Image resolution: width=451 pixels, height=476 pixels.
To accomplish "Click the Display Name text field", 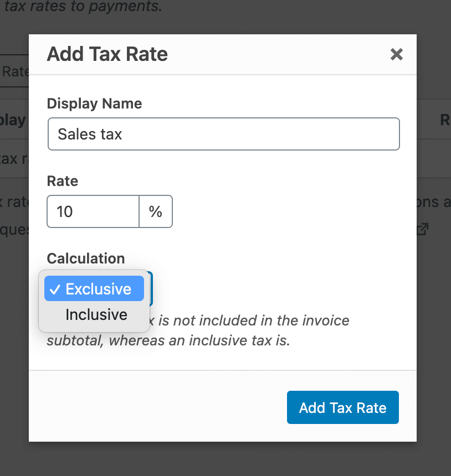I will tap(223, 134).
